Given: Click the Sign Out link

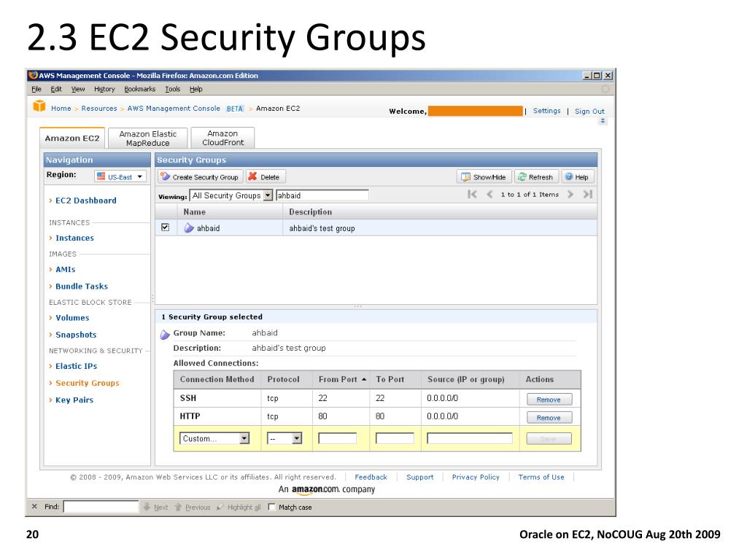Looking at the screenshot, I should [589, 111].
